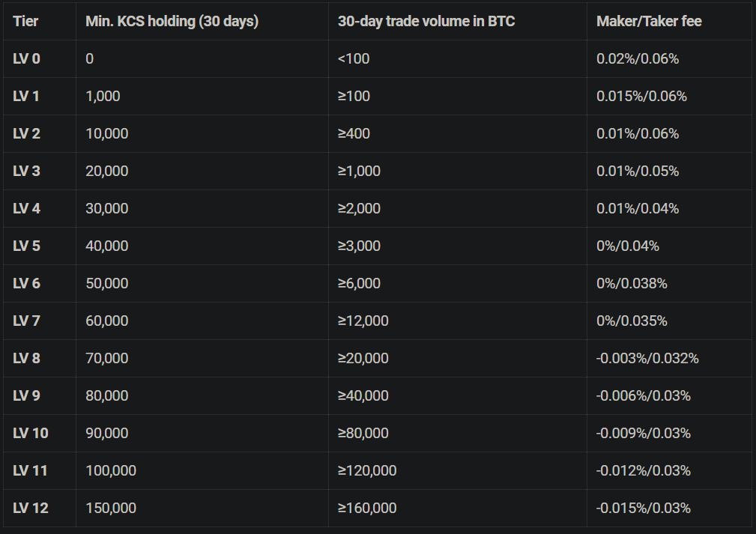Viewport: 756px width, 534px height.
Task: Click the -0.006%/0.03% fee cell
Action: (x=644, y=395)
